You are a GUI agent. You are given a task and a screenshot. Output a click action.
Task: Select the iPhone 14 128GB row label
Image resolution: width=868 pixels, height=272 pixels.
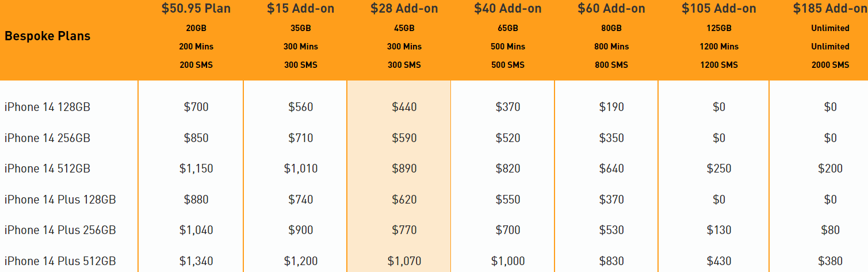(47, 107)
